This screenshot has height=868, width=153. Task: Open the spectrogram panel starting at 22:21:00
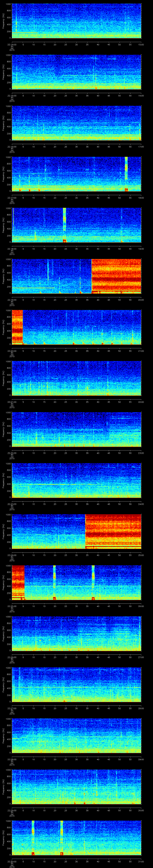point(77,378)
